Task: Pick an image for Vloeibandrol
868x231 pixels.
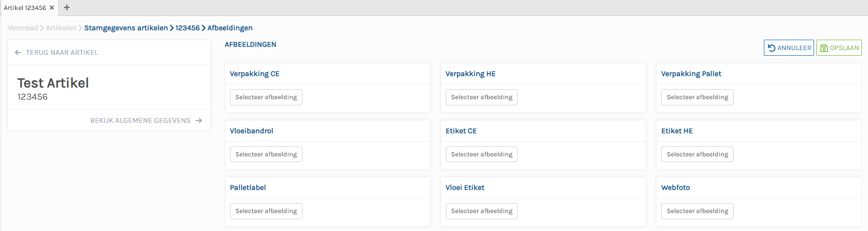Action: click(x=266, y=154)
